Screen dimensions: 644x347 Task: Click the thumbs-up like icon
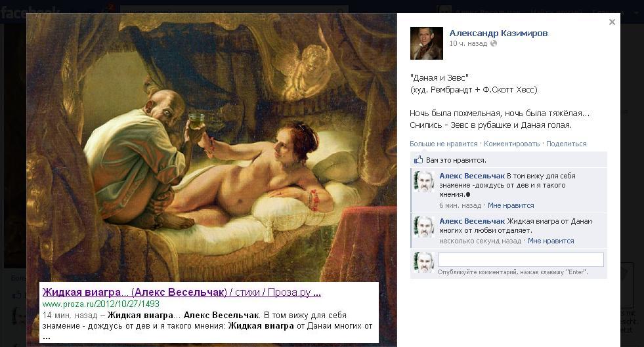pyautogui.click(x=418, y=160)
